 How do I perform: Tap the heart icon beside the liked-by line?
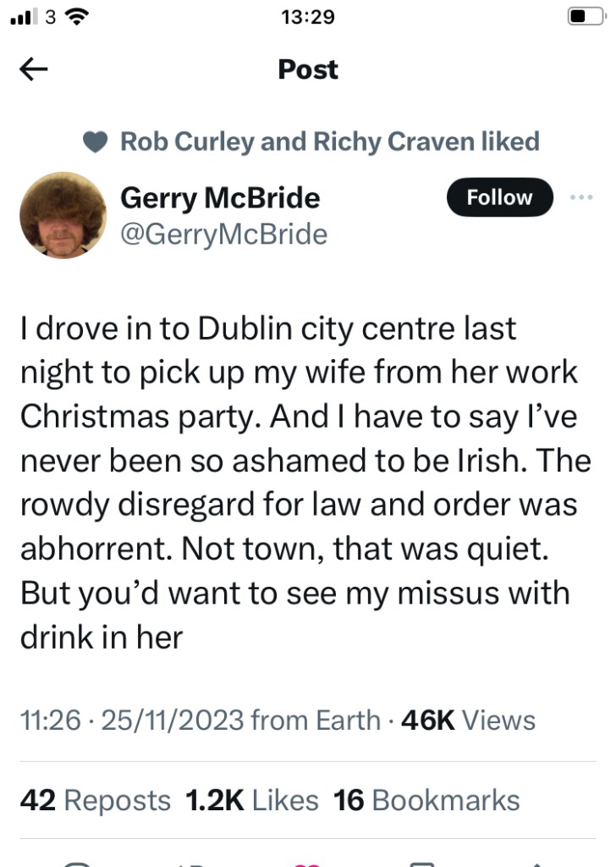[x=96, y=142]
